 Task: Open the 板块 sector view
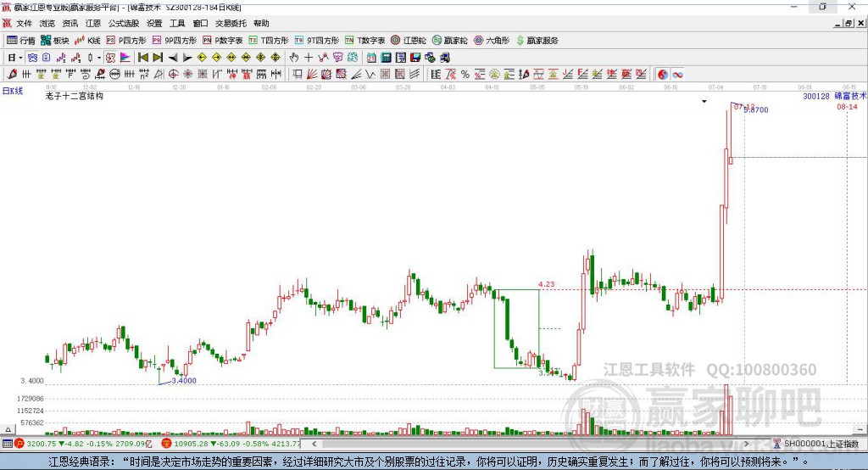[x=55, y=41]
